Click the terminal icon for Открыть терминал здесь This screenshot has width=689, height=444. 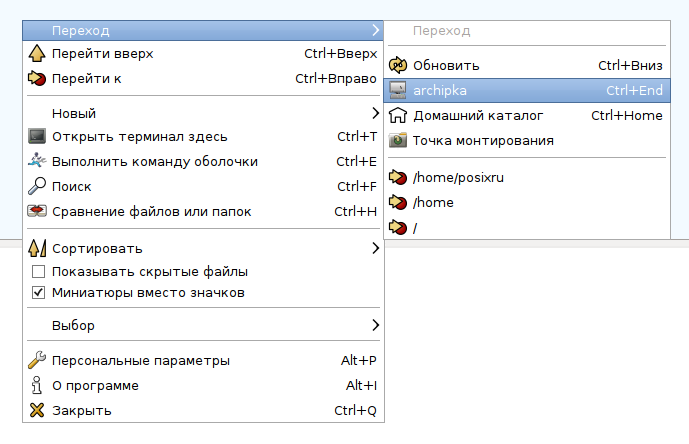[37, 136]
